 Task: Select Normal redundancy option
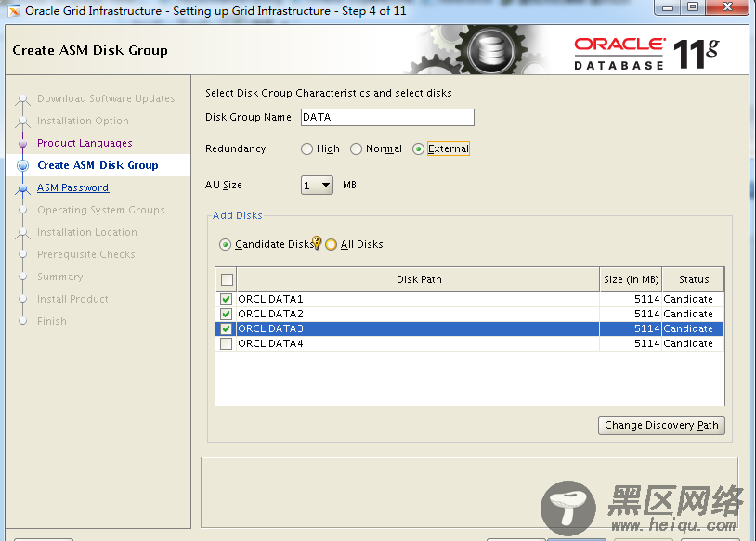pos(357,148)
